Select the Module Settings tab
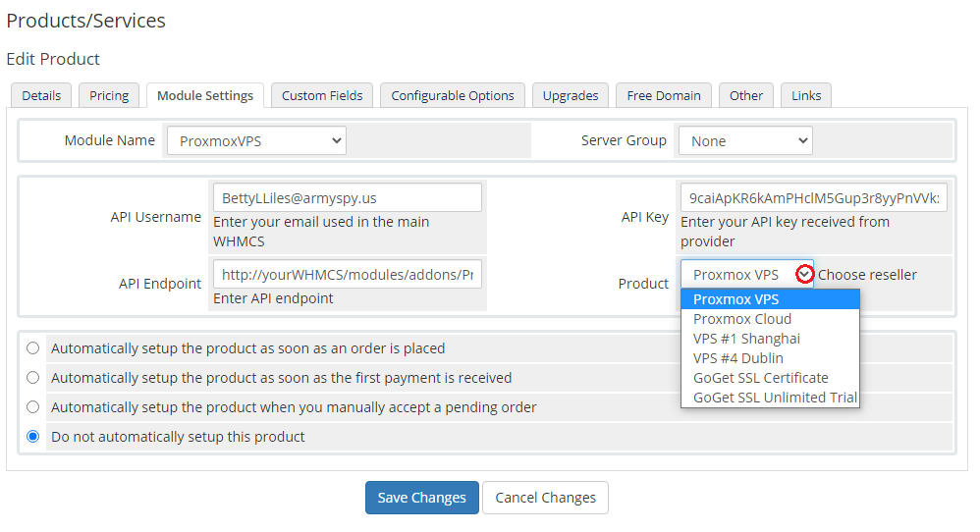980x532 pixels. pyautogui.click(x=205, y=95)
